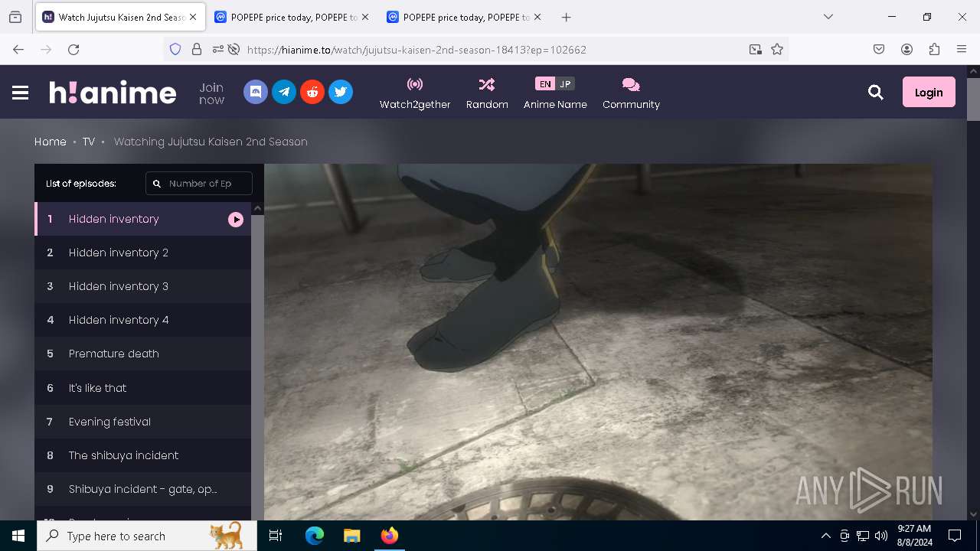Open the Extensions puzzle icon
Screen dimensions: 980x551
(934, 50)
